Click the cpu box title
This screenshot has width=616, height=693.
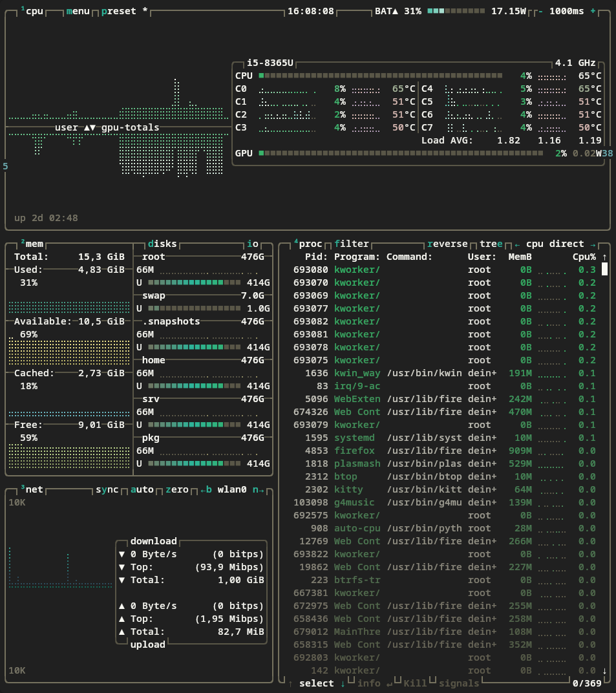(x=32, y=11)
